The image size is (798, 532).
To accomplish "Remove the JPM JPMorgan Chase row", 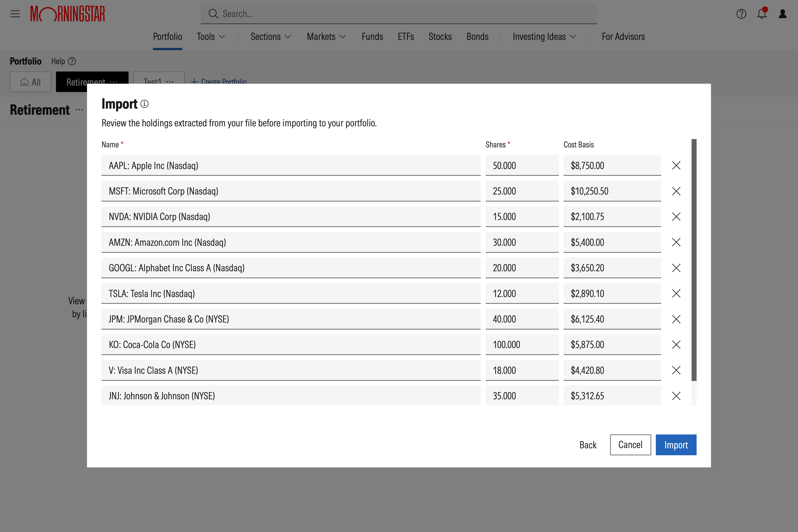I will (676, 319).
